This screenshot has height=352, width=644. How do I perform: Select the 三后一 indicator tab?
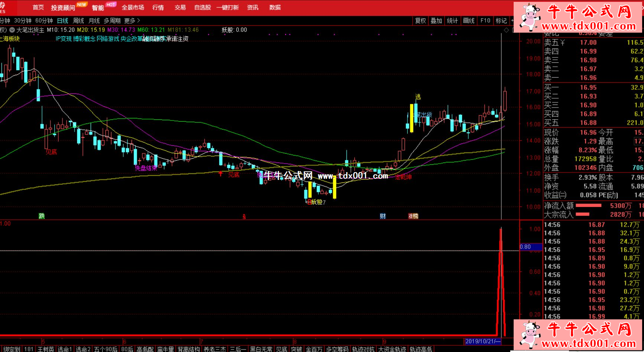click(x=238, y=349)
